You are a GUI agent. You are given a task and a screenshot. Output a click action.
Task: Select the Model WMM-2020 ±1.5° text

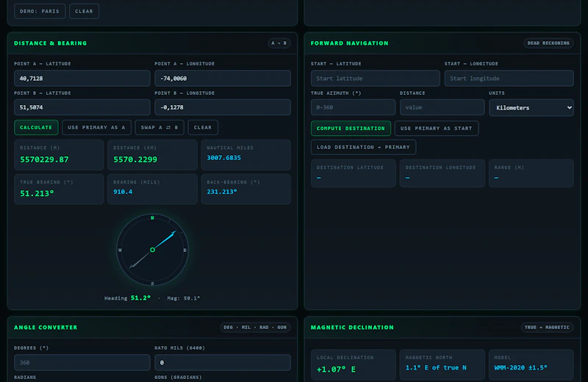(520, 368)
